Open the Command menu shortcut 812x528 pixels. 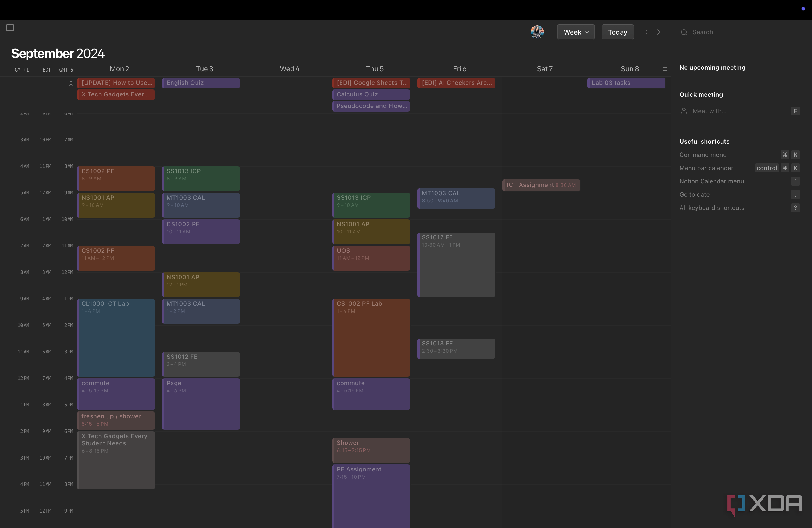pos(739,155)
